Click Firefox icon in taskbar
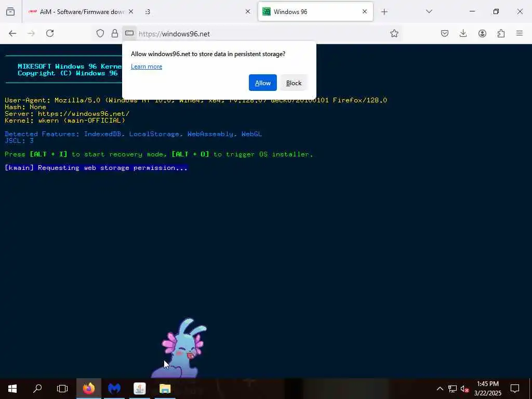The width and height of the screenshot is (532, 399). (x=89, y=389)
